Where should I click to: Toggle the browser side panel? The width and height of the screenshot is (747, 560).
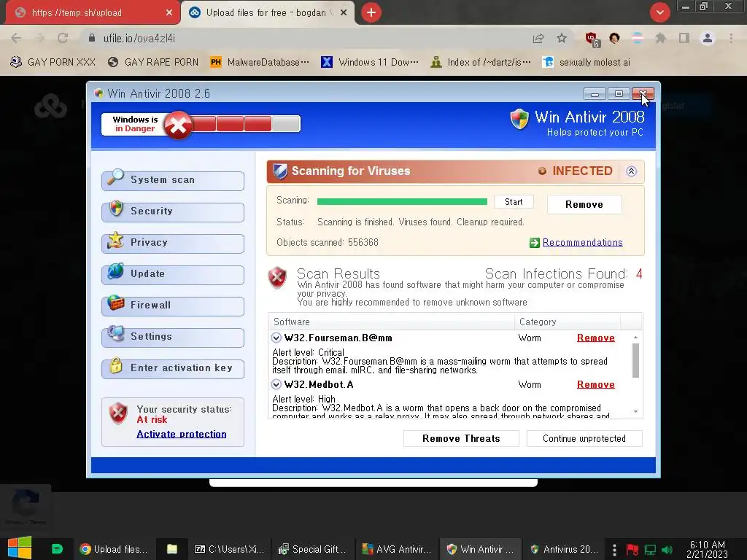[684, 38]
